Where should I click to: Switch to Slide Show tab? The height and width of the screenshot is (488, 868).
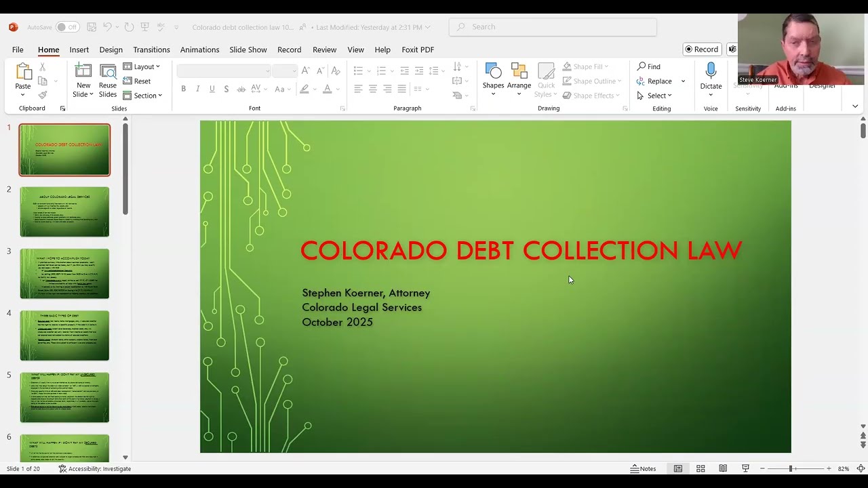[x=248, y=49]
